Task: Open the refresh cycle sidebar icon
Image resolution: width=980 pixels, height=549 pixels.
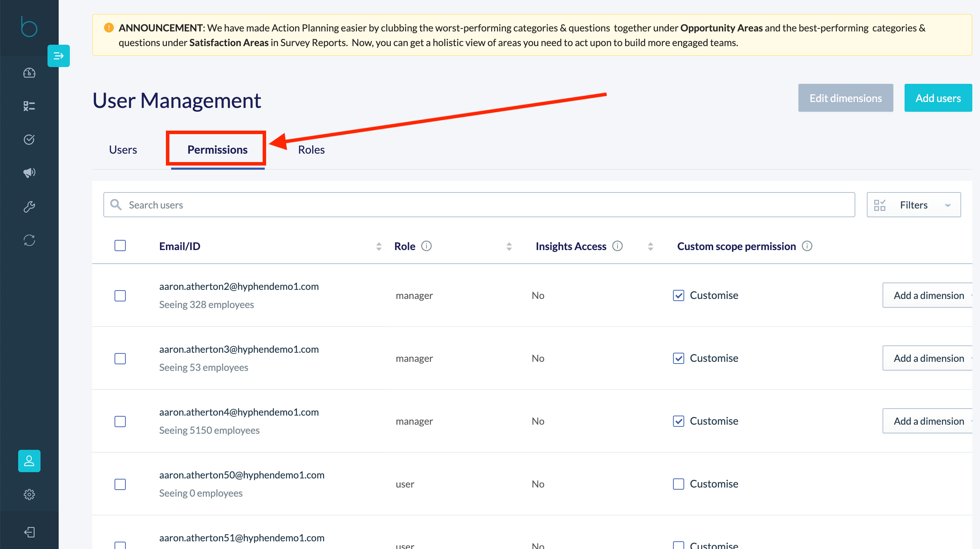Action: pos(29,240)
